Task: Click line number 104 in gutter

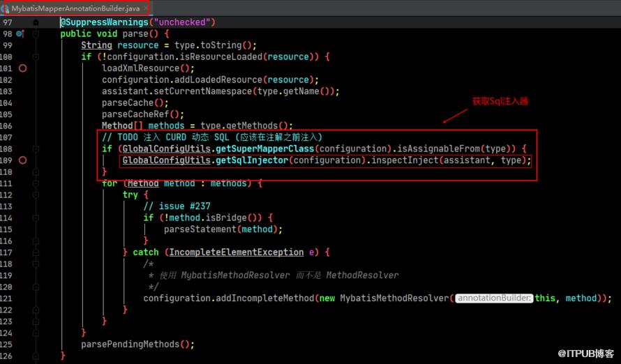Action: coord(6,103)
